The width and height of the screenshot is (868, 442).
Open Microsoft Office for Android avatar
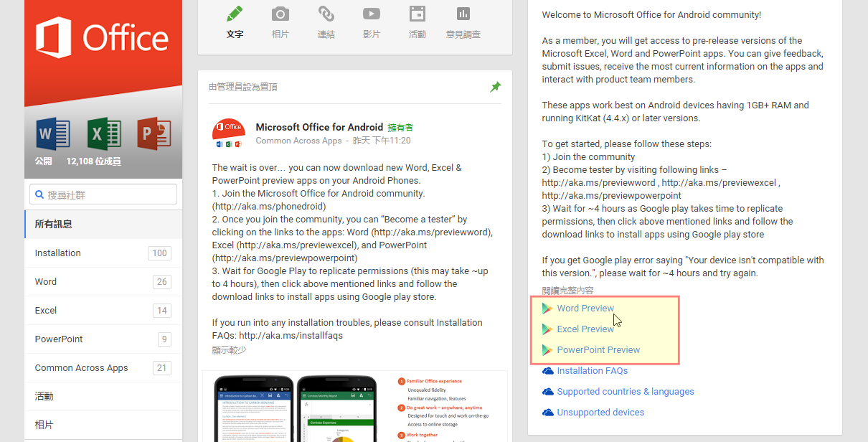(229, 133)
